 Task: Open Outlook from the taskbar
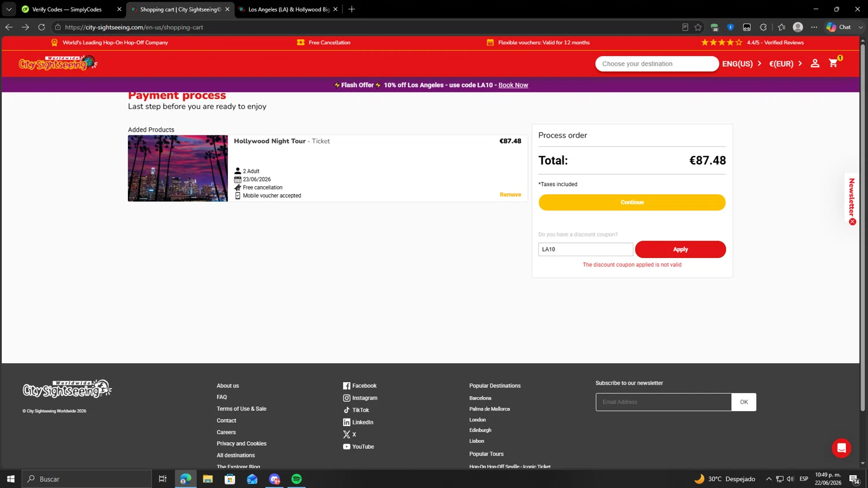[x=252, y=479]
